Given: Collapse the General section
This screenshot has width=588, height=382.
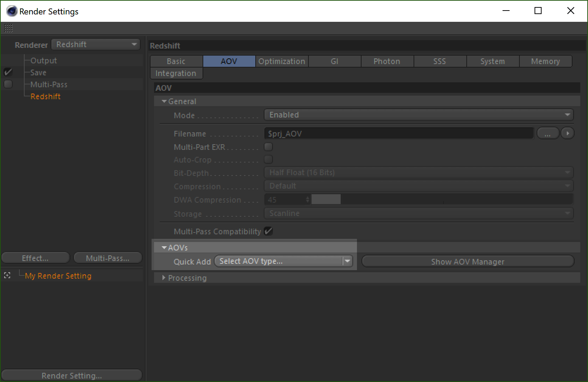Looking at the screenshot, I should click(x=164, y=101).
